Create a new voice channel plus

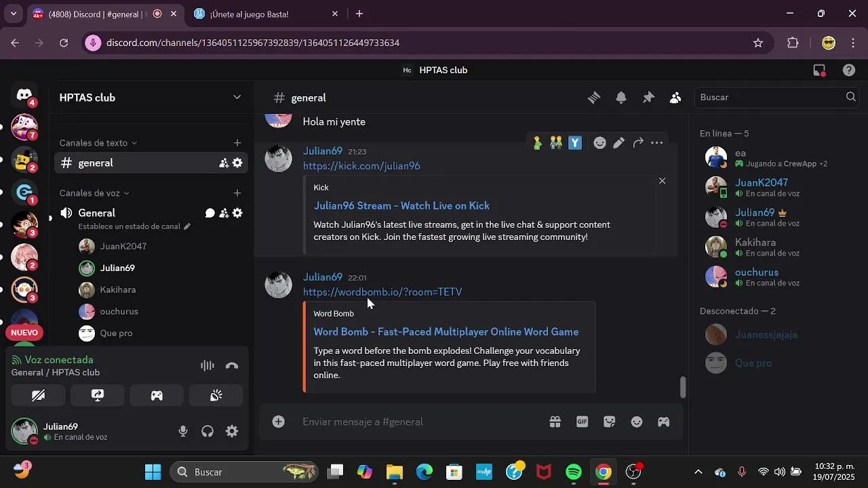[x=237, y=193]
